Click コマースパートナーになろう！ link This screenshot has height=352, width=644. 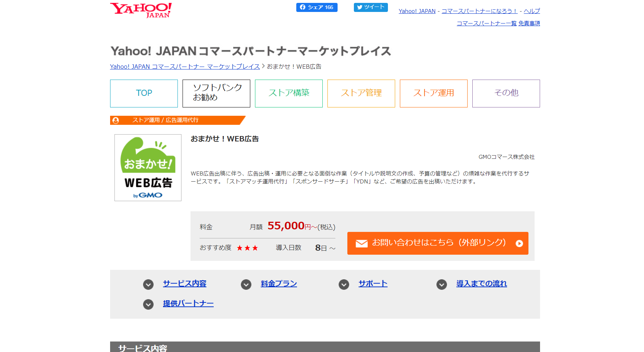479,11
